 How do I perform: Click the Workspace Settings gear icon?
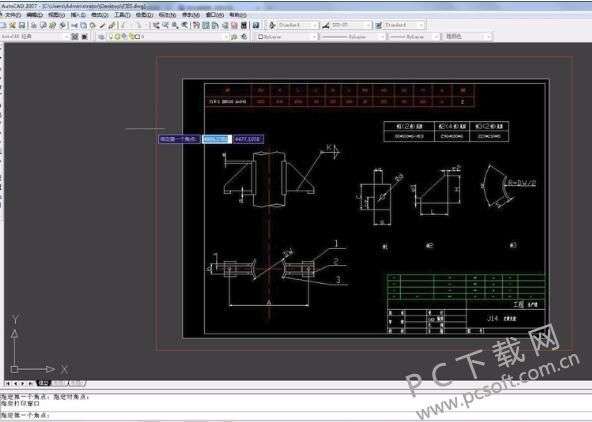coord(75,37)
